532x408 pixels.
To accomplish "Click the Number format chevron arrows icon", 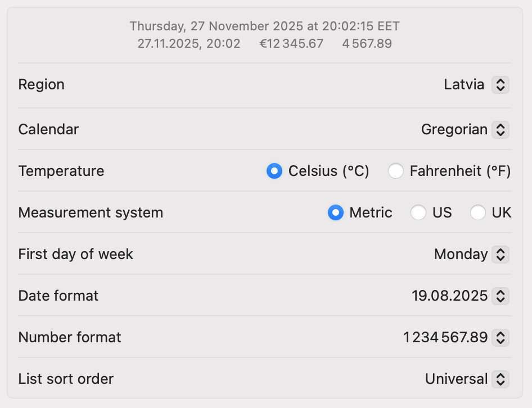I will [500, 337].
